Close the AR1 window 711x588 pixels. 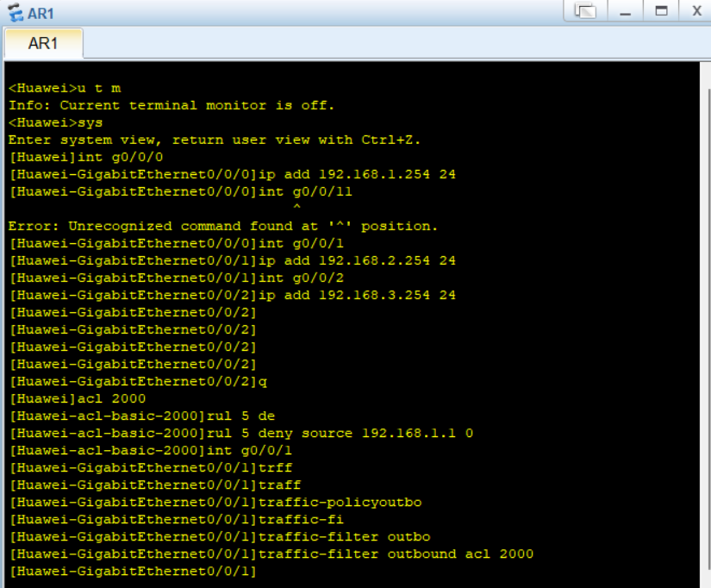(x=696, y=10)
